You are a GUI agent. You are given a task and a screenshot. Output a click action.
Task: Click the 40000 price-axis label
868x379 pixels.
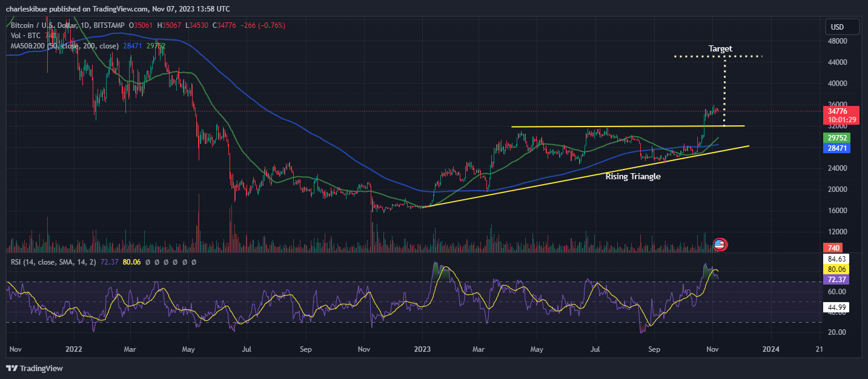(838, 84)
